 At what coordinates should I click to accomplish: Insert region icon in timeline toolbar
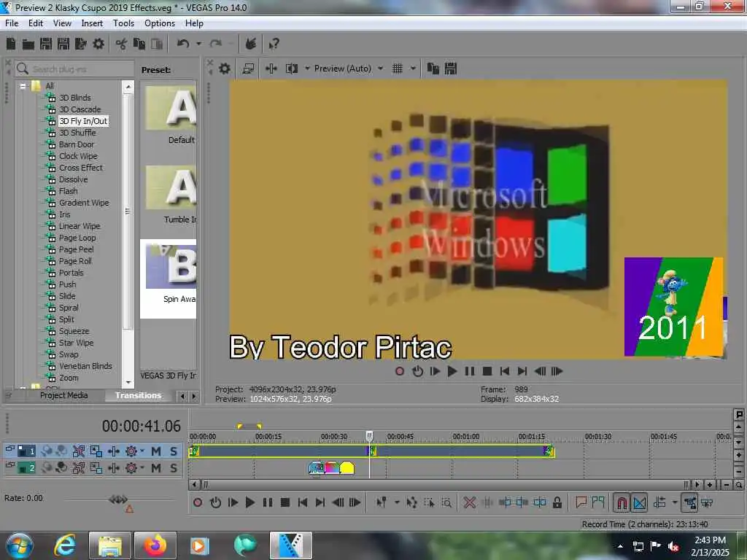[598, 502]
